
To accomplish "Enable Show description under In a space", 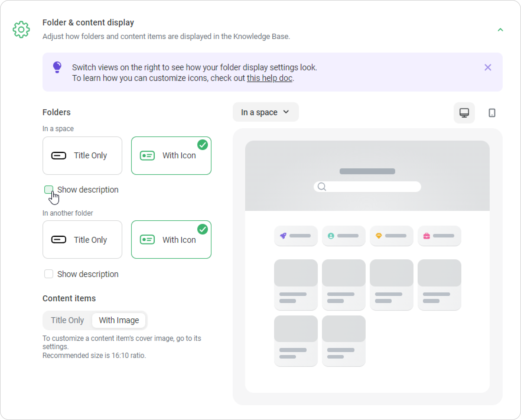I will pos(49,190).
